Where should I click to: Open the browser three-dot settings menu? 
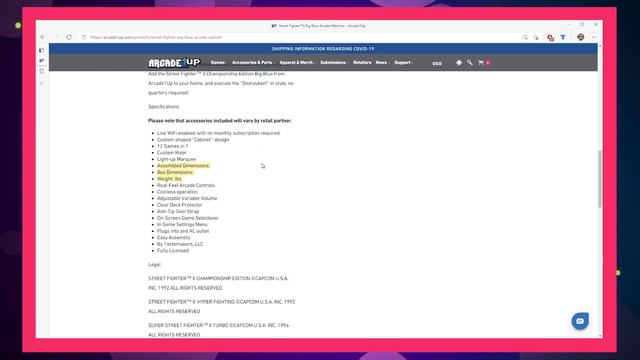point(594,37)
